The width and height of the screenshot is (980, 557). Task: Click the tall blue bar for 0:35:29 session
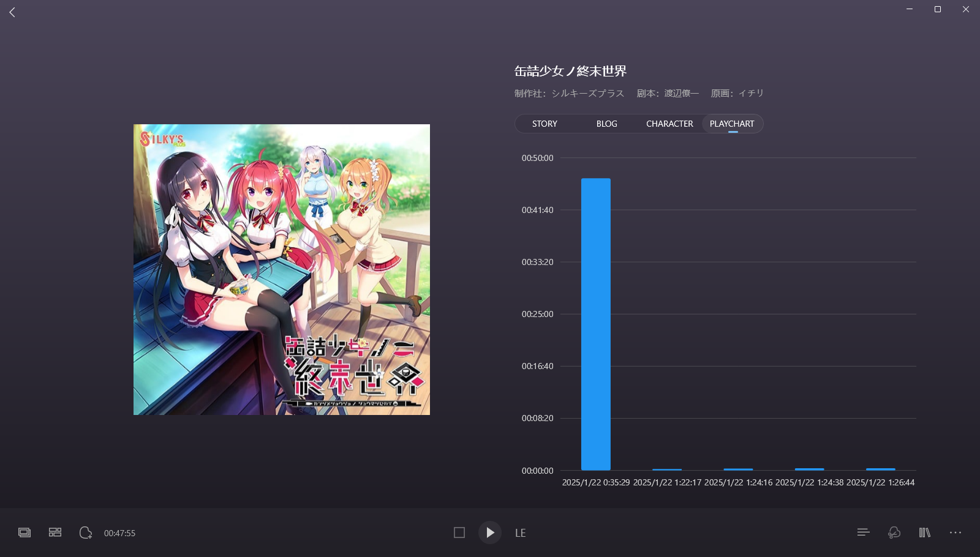click(x=595, y=324)
